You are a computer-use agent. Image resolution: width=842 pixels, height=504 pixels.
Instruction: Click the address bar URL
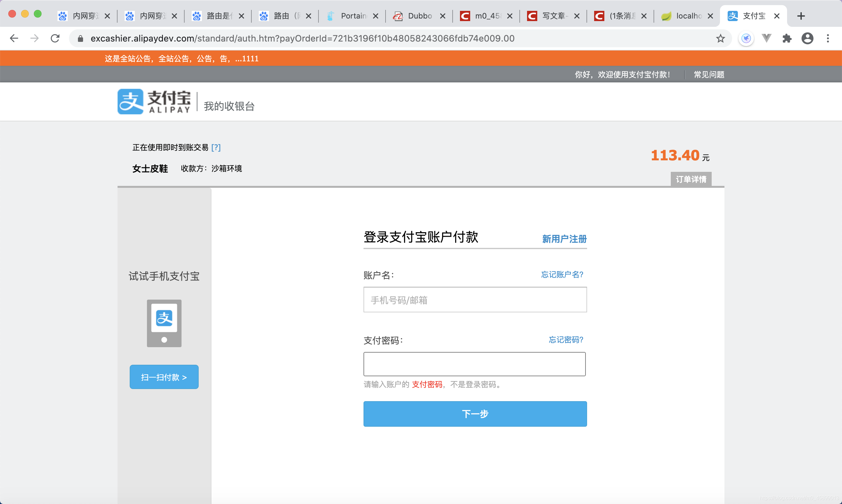click(x=302, y=38)
